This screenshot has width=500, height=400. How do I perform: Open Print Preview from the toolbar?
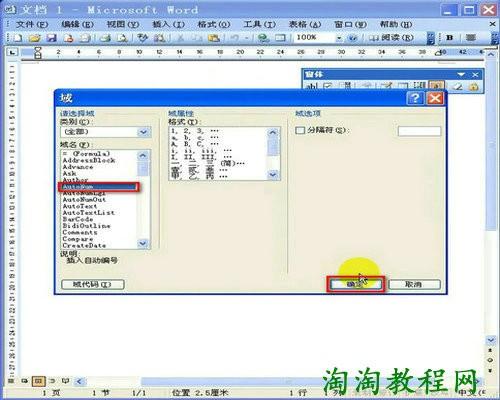(x=122, y=38)
